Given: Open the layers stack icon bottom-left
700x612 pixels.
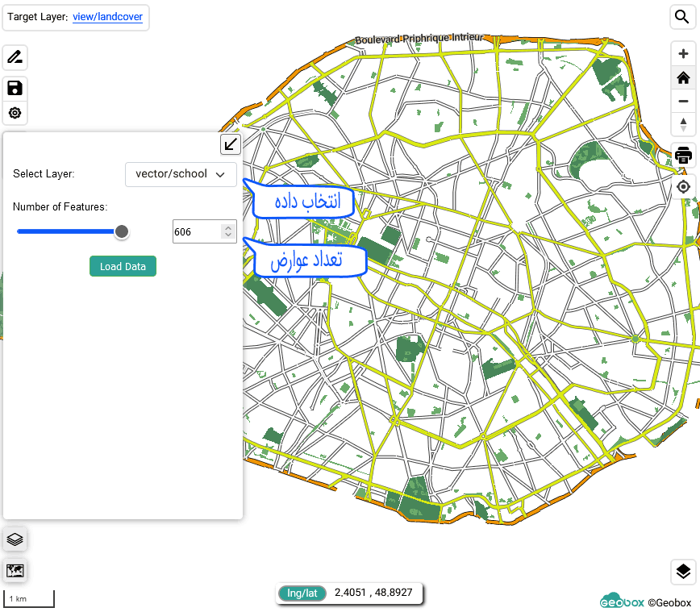Looking at the screenshot, I should click(15, 539).
